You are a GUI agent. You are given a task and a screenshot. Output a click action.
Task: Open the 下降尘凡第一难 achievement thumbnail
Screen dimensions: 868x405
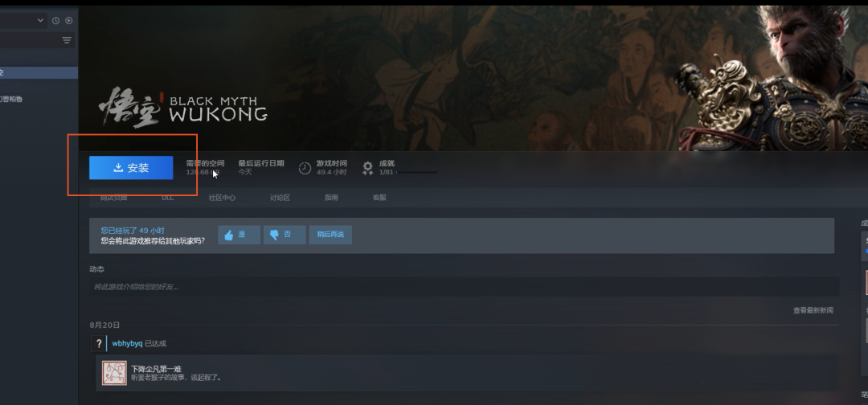(115, 374)
